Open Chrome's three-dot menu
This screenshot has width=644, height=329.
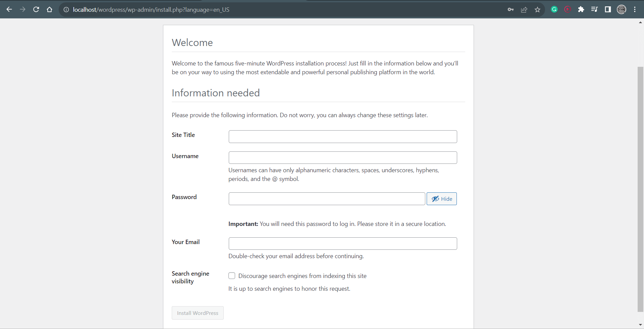tap(635, 9)
